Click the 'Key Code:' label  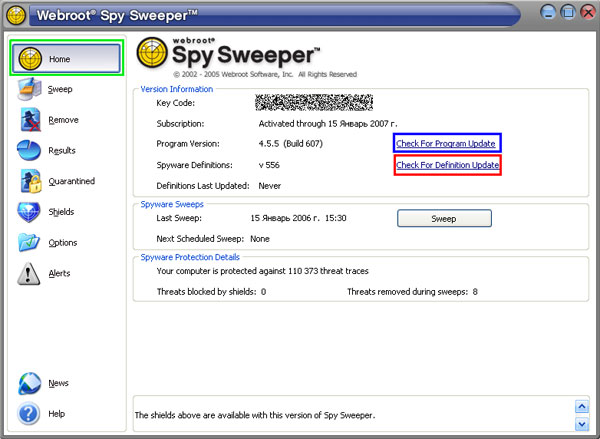click(176, 103)
